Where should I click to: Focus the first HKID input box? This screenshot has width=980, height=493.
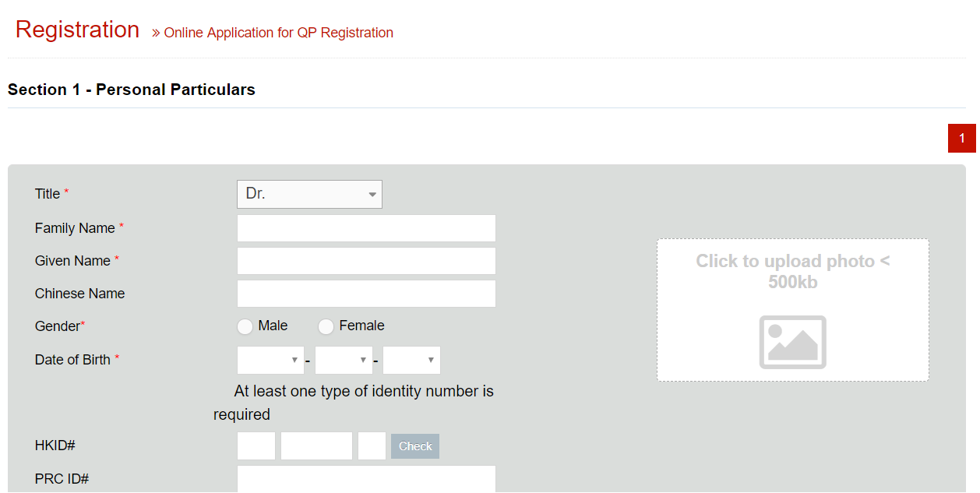256,446
